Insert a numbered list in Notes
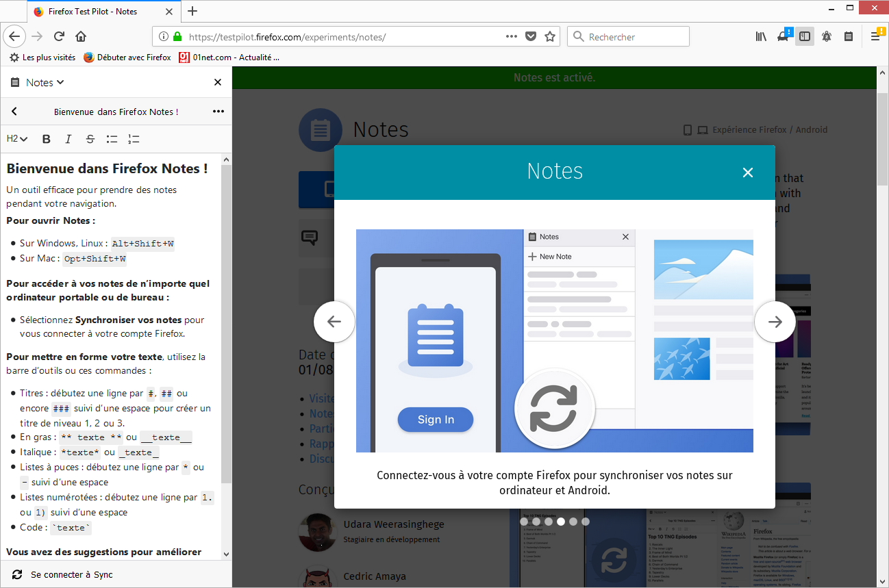This screenshot has height=588, width=889. tap(134, 139)
